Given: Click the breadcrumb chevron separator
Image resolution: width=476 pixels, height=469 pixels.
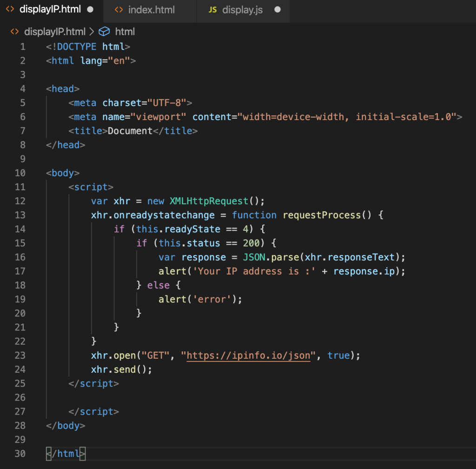Looking at the screenshot, I should pos(91,32).
